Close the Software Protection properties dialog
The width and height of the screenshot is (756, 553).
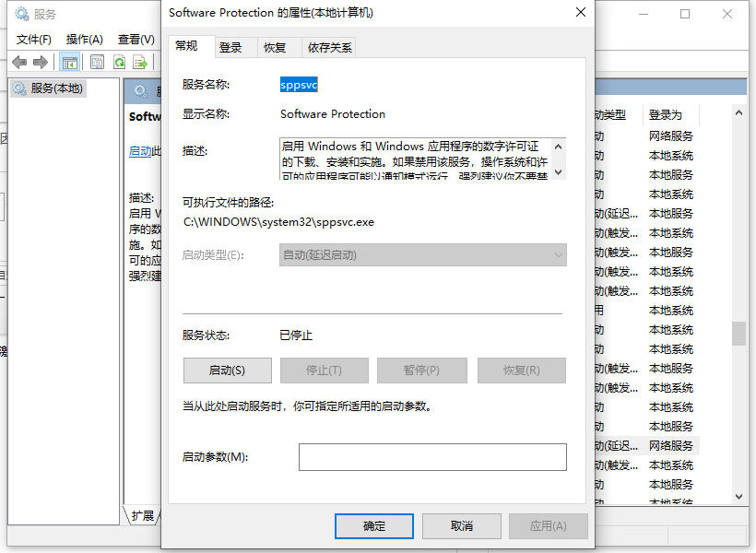pyautogui.click(x=580, y=13)
